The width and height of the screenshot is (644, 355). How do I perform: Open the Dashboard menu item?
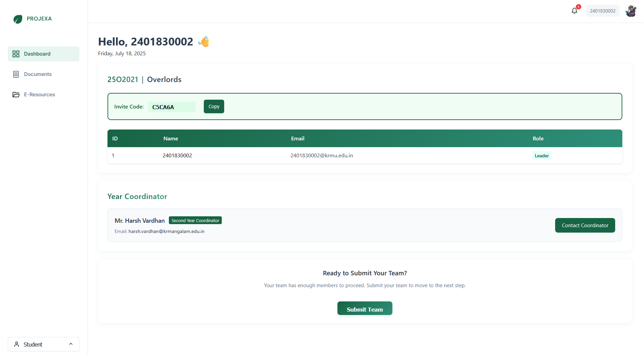43,54
